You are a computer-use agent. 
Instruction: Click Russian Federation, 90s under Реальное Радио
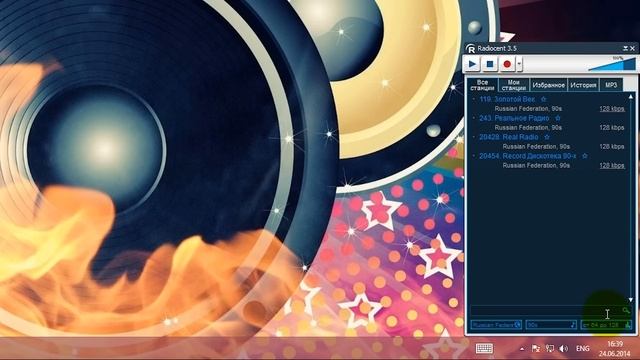click(528, 127)
